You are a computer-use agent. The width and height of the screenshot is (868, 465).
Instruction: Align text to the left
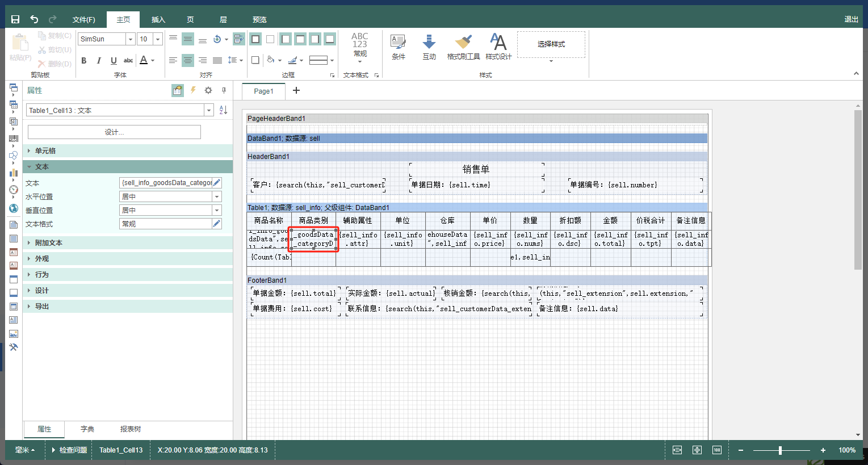pos(173,60)
